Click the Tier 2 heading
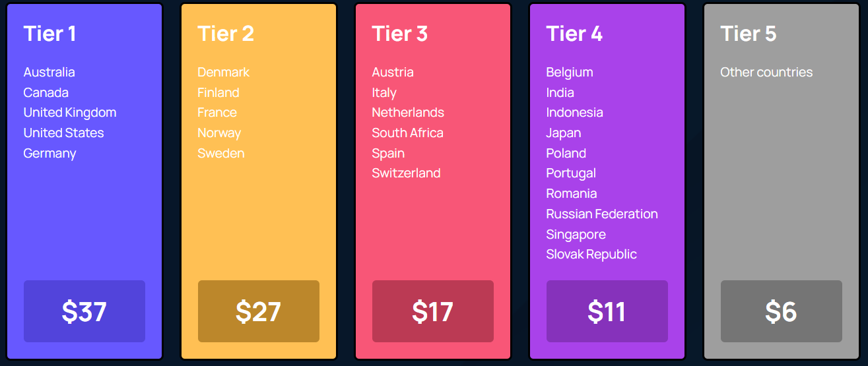This screenshot has height=366, width=868. (x=226, y=34)
